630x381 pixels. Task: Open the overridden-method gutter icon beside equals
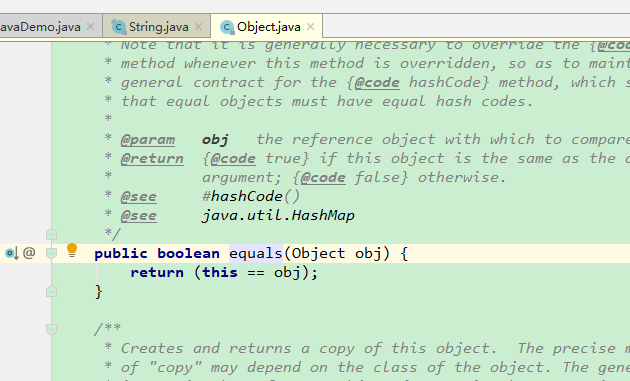pyautogui.click(x=11, y=253)
